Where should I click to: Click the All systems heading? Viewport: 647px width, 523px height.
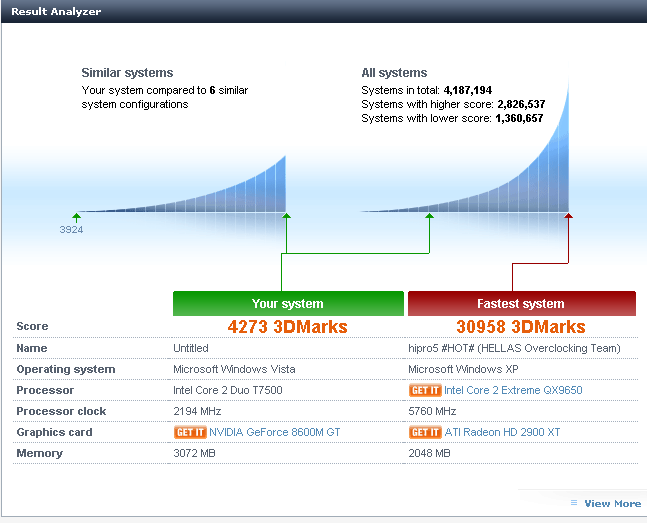click(394, 73)
